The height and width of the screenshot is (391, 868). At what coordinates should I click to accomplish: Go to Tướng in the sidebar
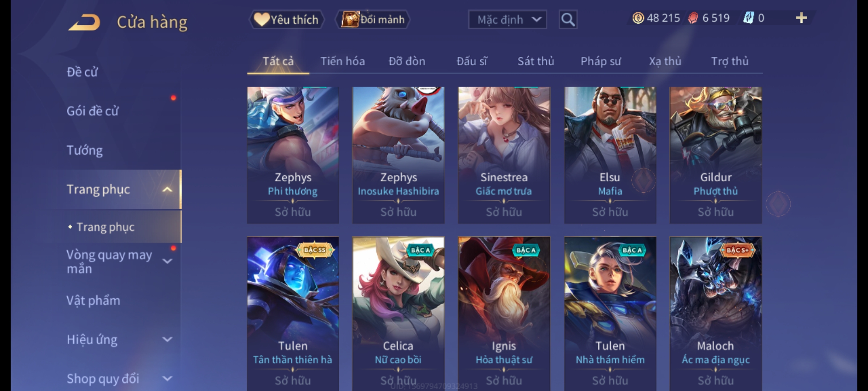coord(85,150)
